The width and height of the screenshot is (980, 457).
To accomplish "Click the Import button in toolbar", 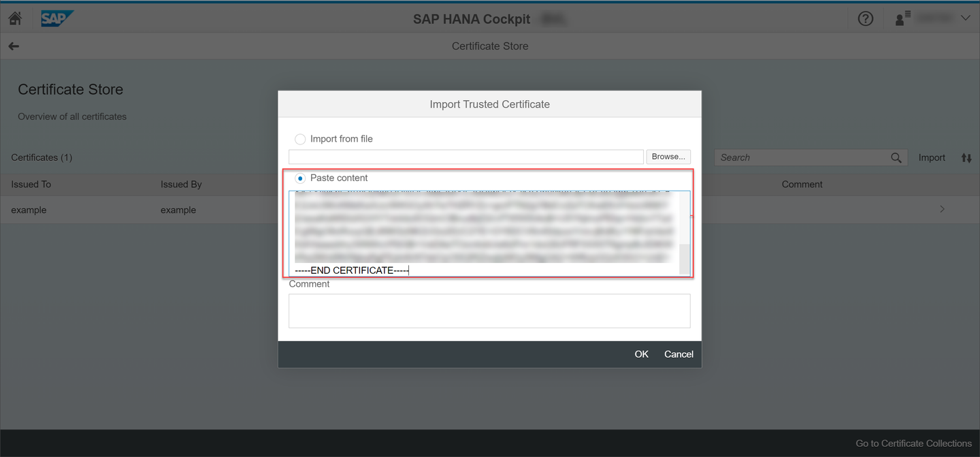I will pyautogui.click(x=932, y=157).
